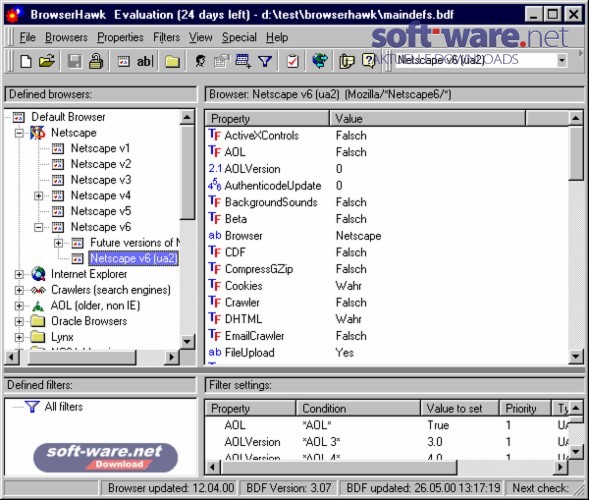Open the Special menu

(239, 37)
